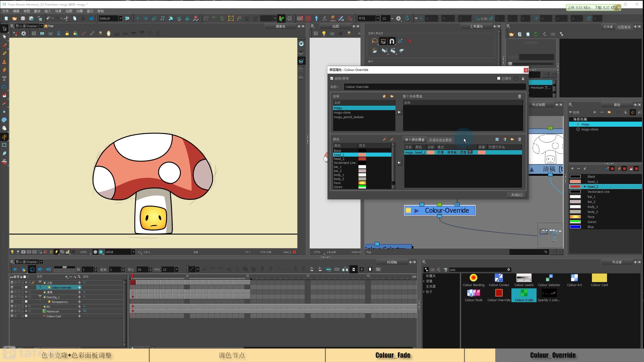Toggle the enable/disable checkbox in layer properties
Image resolution: width=644 pixels, height=362 pixels.
pos(332,78)
